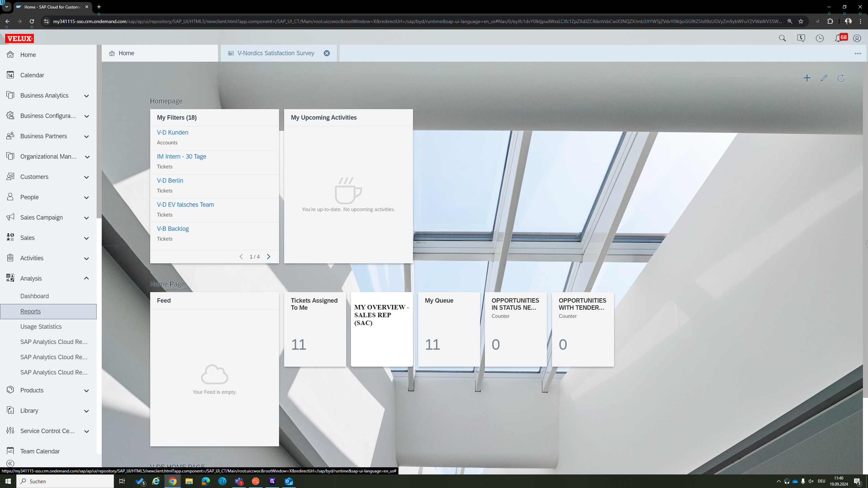Screen dimensions: 868x488
Task: Open the history clock icon
Action: point(820,38)
